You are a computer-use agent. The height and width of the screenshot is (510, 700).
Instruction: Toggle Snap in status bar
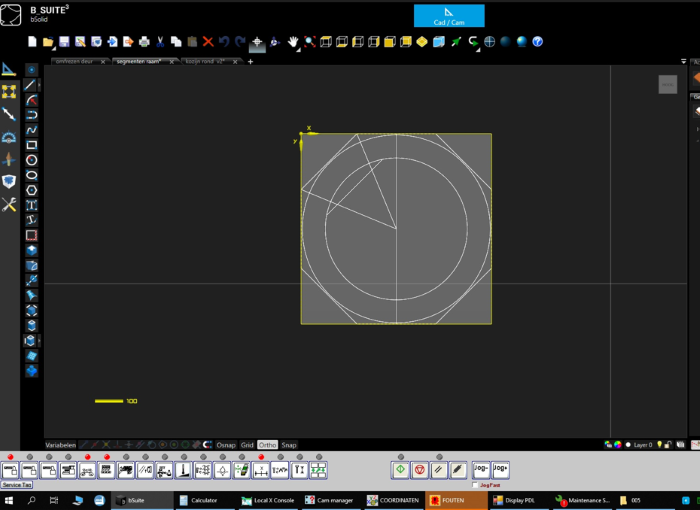coord(289,445)
